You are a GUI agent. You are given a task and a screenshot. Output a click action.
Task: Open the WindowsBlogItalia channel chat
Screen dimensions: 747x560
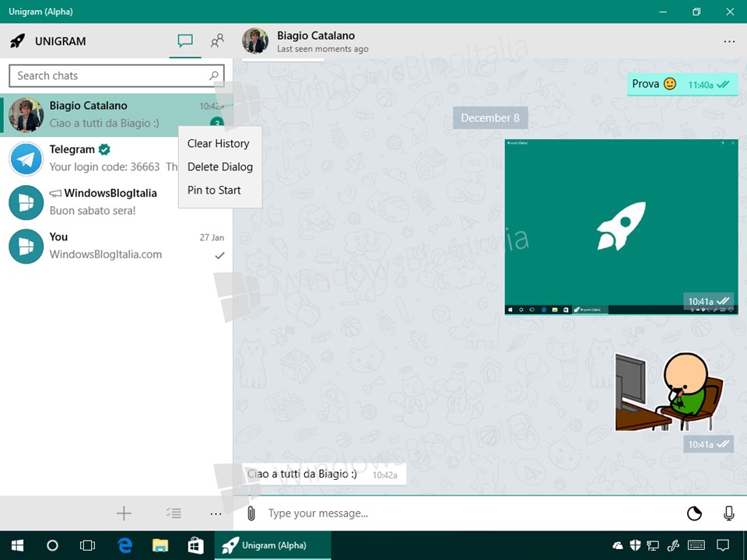(x=90, y=202)
